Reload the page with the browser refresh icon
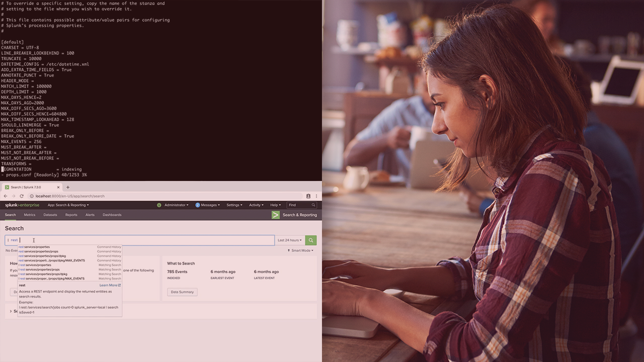 22,196
